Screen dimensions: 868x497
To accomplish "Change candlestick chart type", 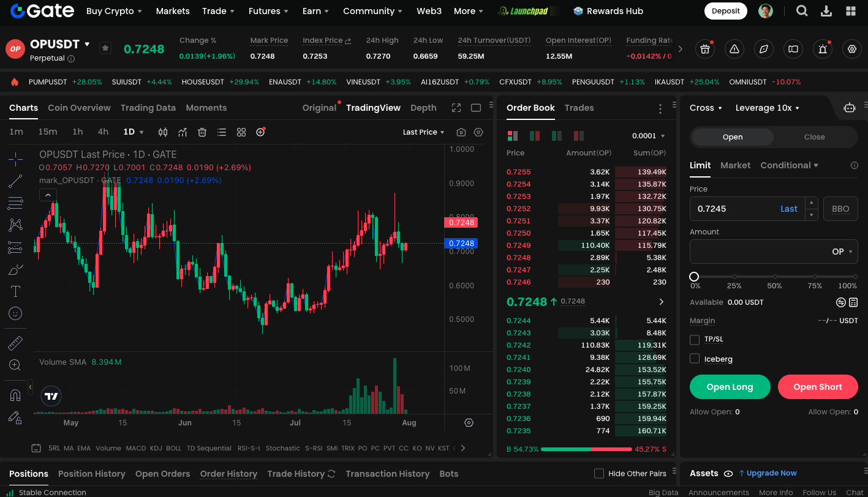I will [163, 132].
